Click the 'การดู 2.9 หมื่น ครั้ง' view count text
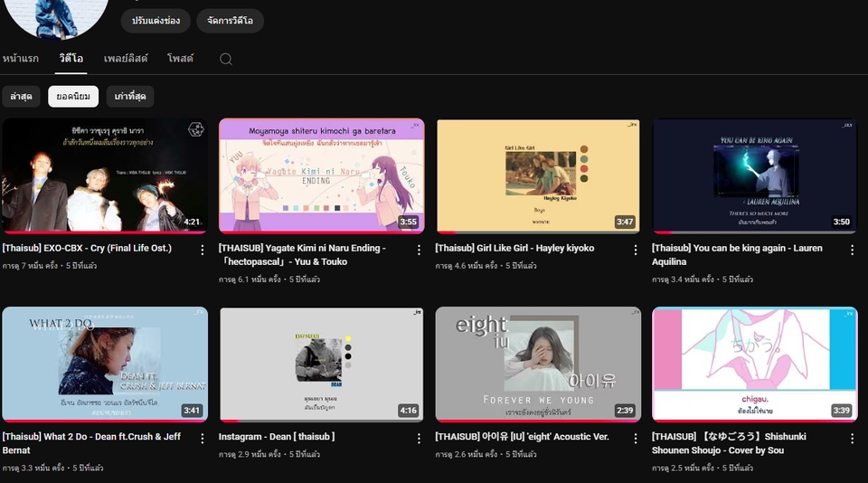868x483 pixels. point(250,454)
